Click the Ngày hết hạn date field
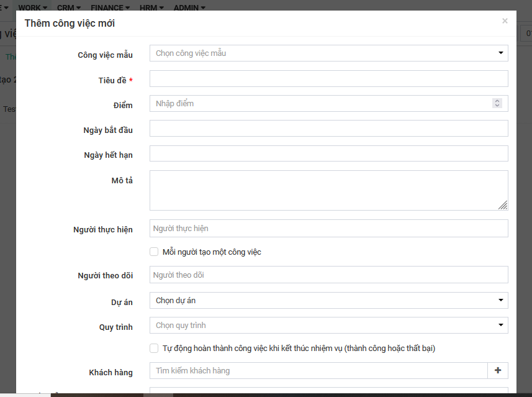 coord(328,153)
